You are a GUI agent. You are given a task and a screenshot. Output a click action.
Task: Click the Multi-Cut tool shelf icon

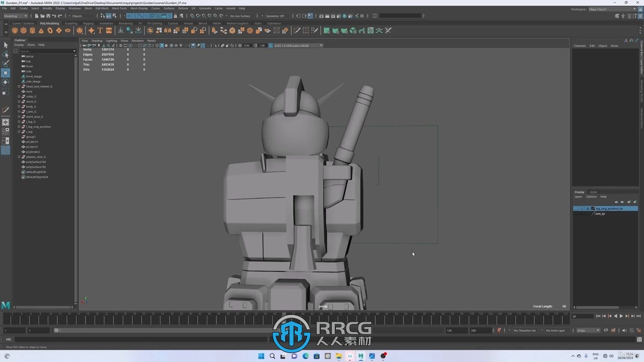pyautogui.click(x=297, y=31)
